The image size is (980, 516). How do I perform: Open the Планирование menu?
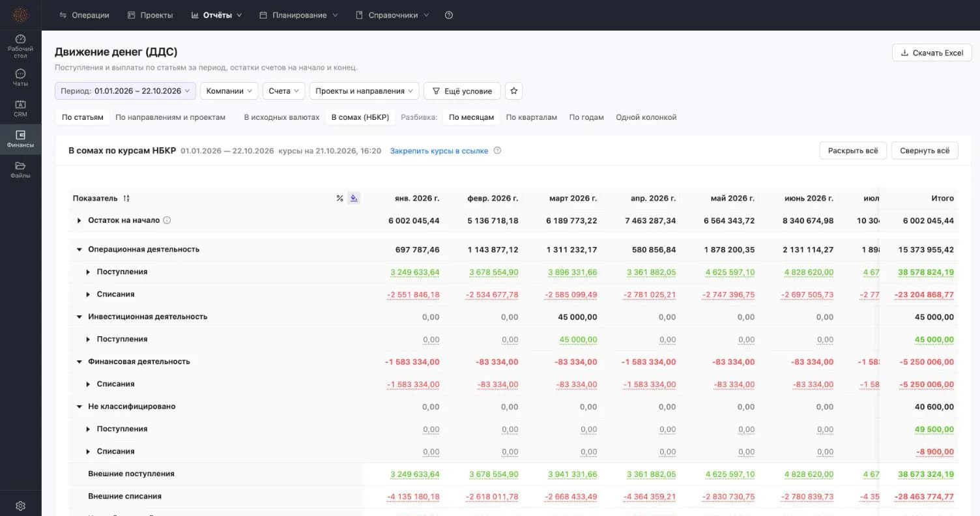click(298, 15)
